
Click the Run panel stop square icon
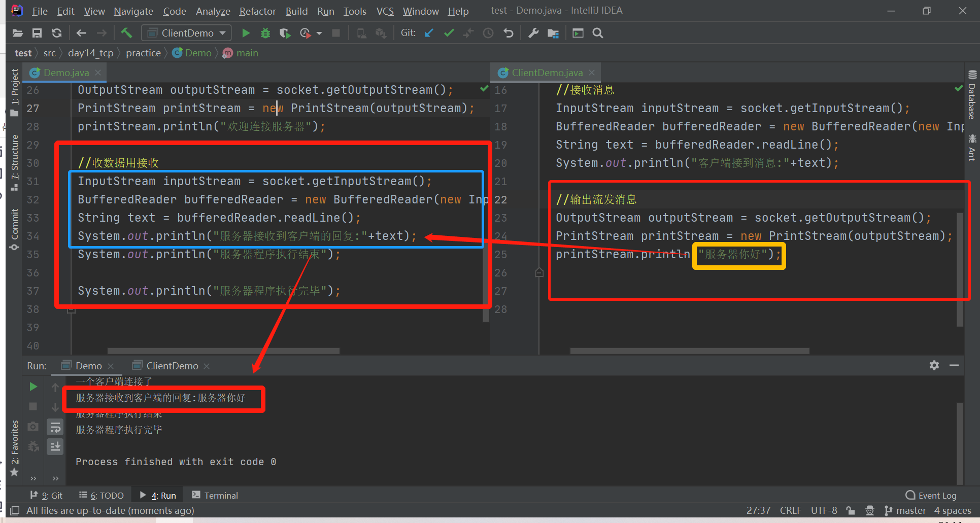pyautogui.click(x=33, y=406)
